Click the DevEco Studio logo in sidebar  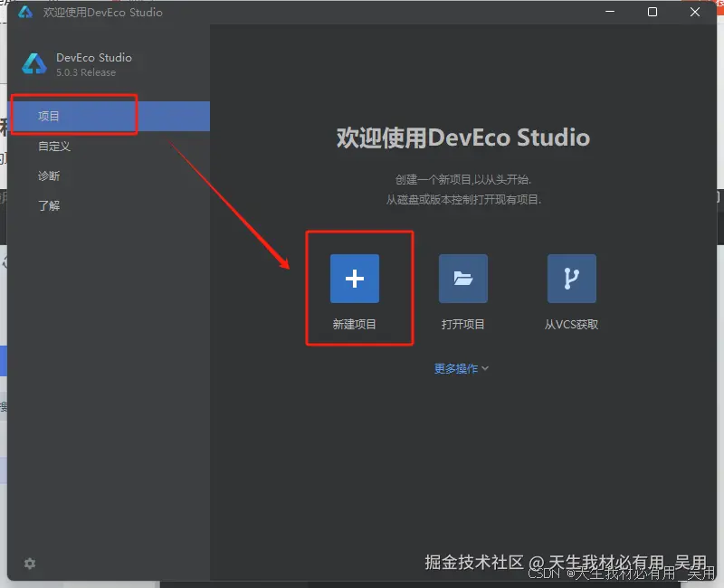pyautogui.click(x=34, y=63)
